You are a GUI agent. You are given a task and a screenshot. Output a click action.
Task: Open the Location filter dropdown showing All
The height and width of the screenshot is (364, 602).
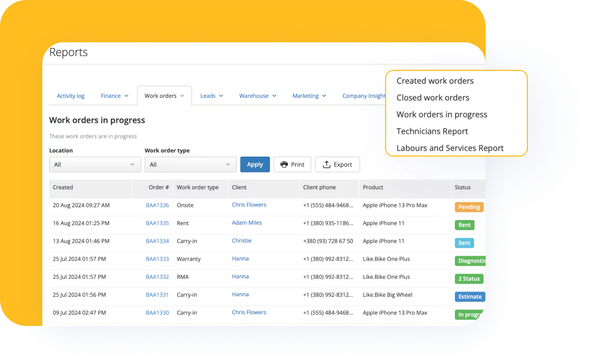pos(95,165)
